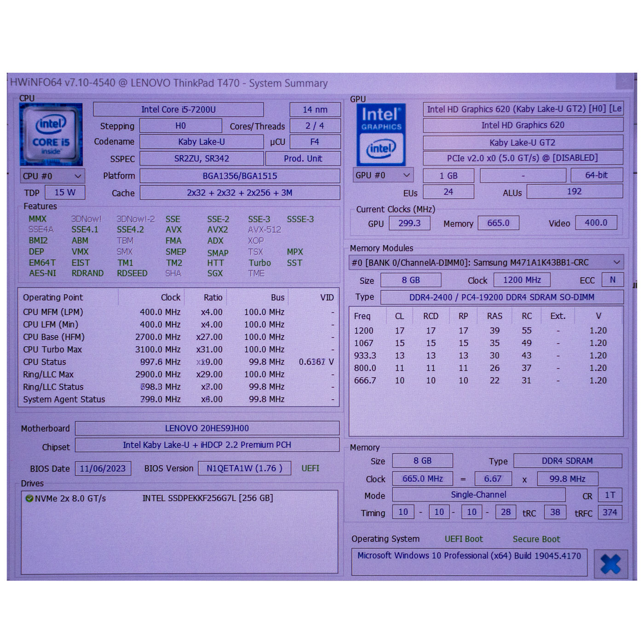Select the CPU Base (HFM) row

pyautogui.click(x=178, y=337)
